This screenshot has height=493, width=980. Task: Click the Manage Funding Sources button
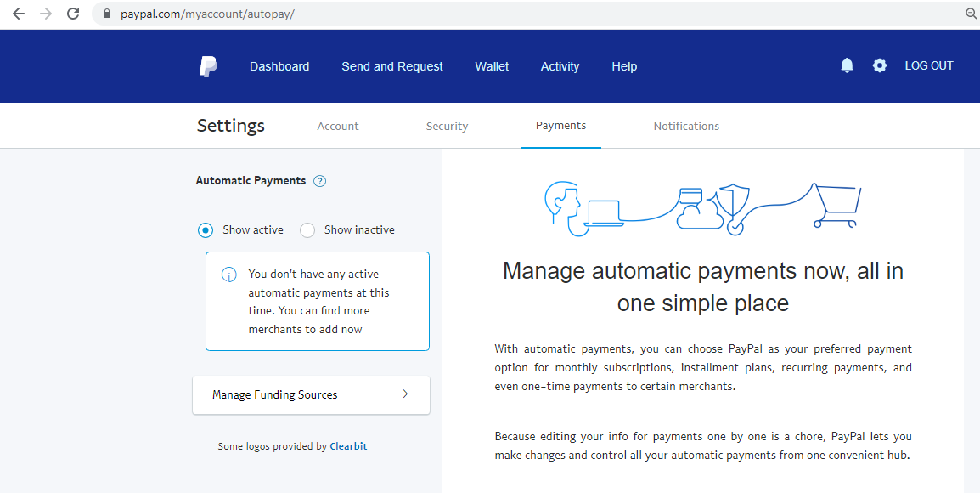tap(312, 394)
